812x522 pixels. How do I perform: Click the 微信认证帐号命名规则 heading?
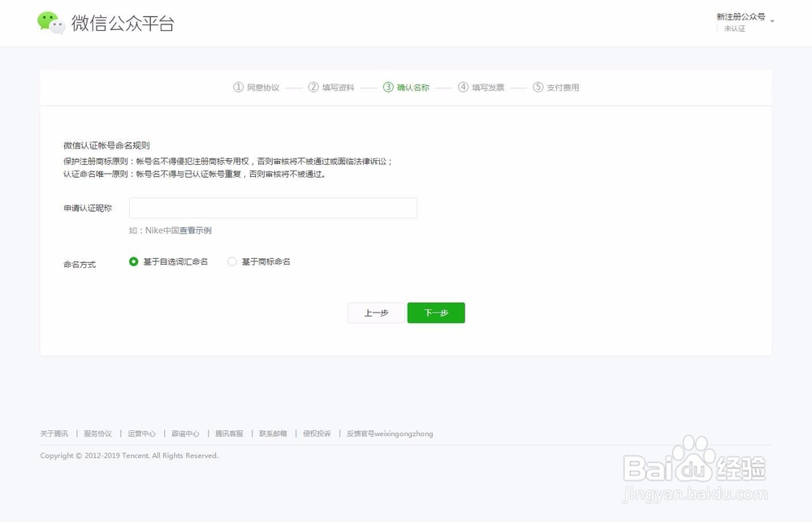pyautogui.click(x=106, y=145)
